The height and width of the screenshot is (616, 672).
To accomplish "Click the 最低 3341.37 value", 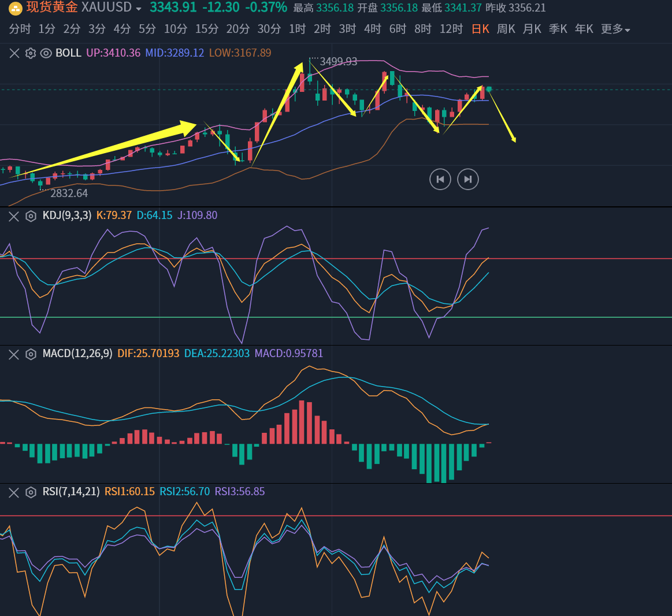I will pyautogui.click(x=452, y=8).
